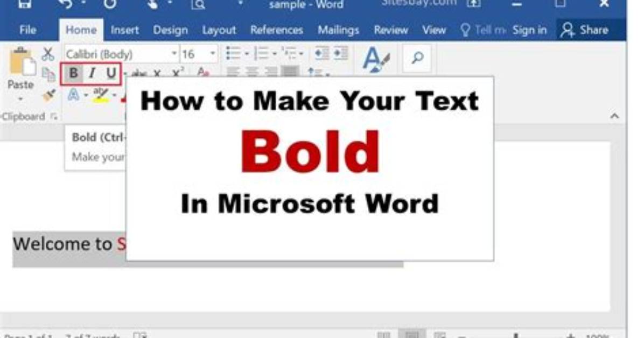Open the Text Highlight Color dropdown arrow
644x338 pixels.
(114, 96)
